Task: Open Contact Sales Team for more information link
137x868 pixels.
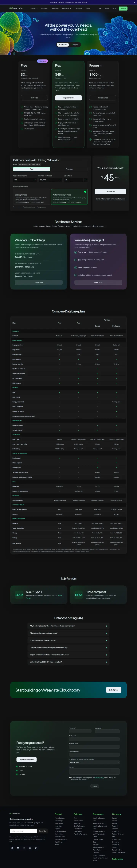Action: [111, 199]
